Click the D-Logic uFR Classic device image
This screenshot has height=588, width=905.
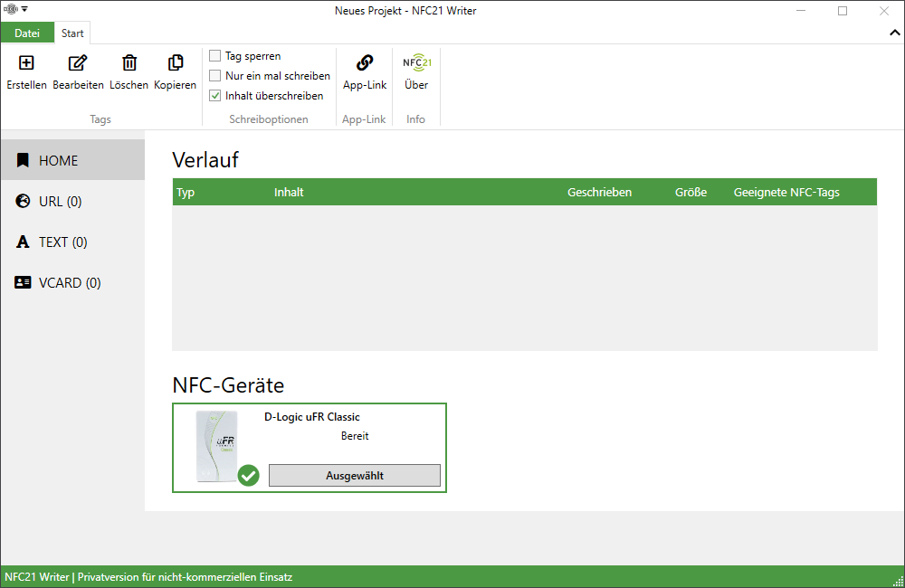217,446
